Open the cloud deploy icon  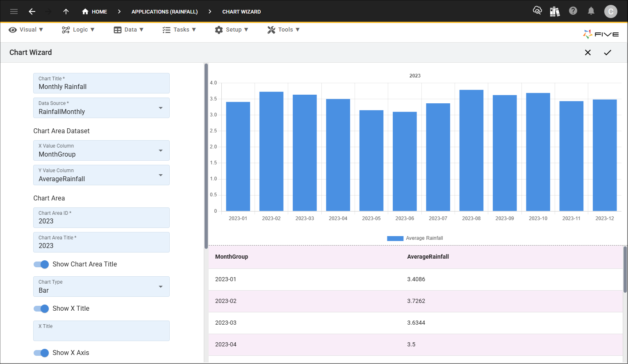coord(537,11)
